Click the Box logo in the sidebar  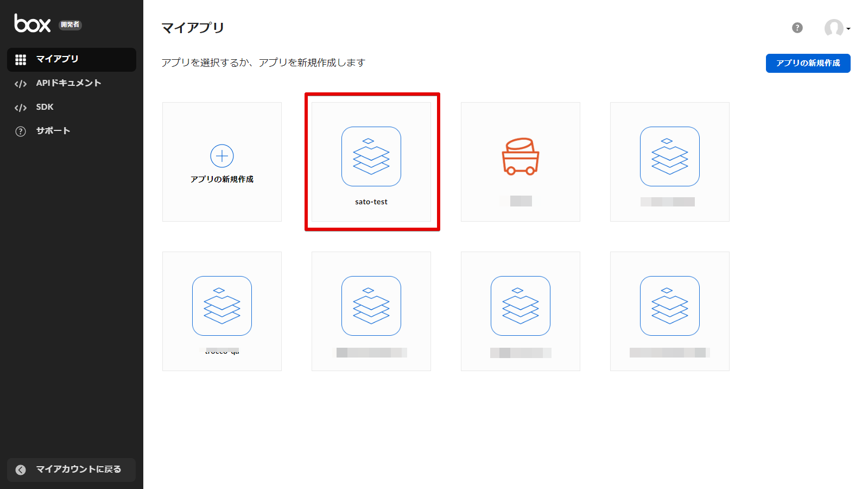pos(33,23)
